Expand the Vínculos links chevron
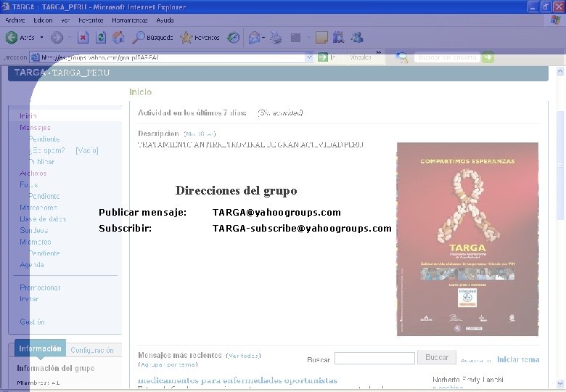 click(x=378, y=52)
